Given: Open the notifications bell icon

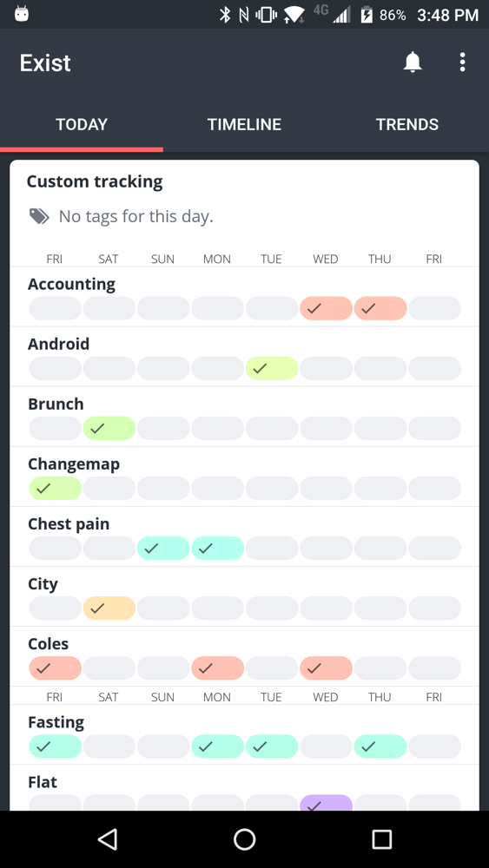Looking at the screenshot, I should click(413, 62).
